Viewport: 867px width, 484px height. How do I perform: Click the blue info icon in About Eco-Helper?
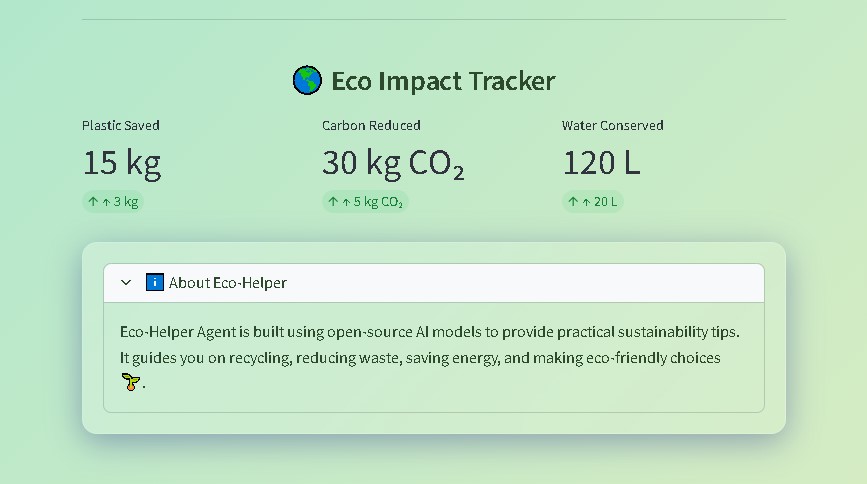[x=154, y=282]
